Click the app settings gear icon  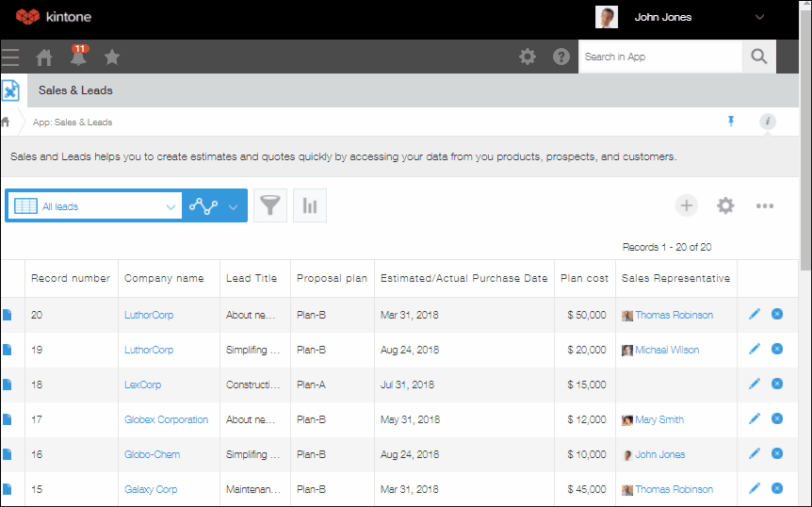coord(725,205)
